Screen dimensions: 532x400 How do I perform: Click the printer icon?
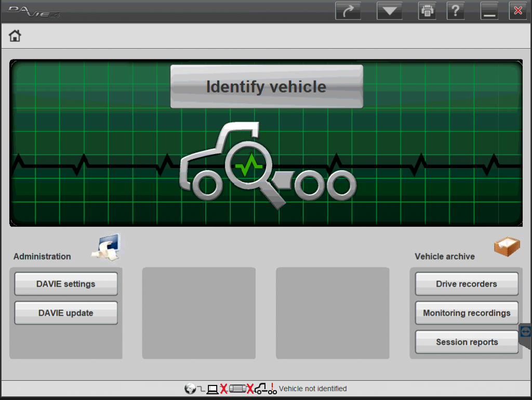pyautogui.click(x=427, y=10)
